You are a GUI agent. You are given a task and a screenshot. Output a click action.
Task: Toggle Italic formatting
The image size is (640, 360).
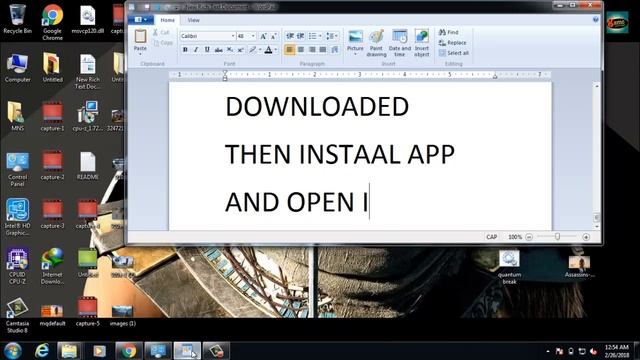pyautogui.click(x=196, y=50)
